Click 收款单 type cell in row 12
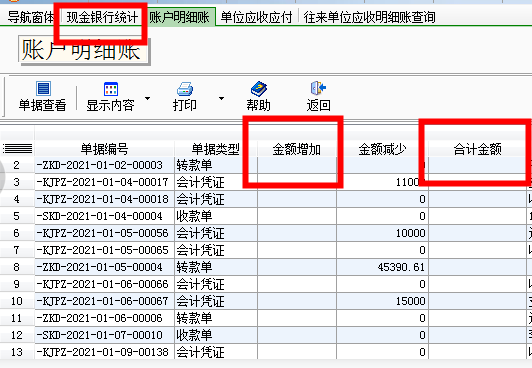 (x=215, y=335)
